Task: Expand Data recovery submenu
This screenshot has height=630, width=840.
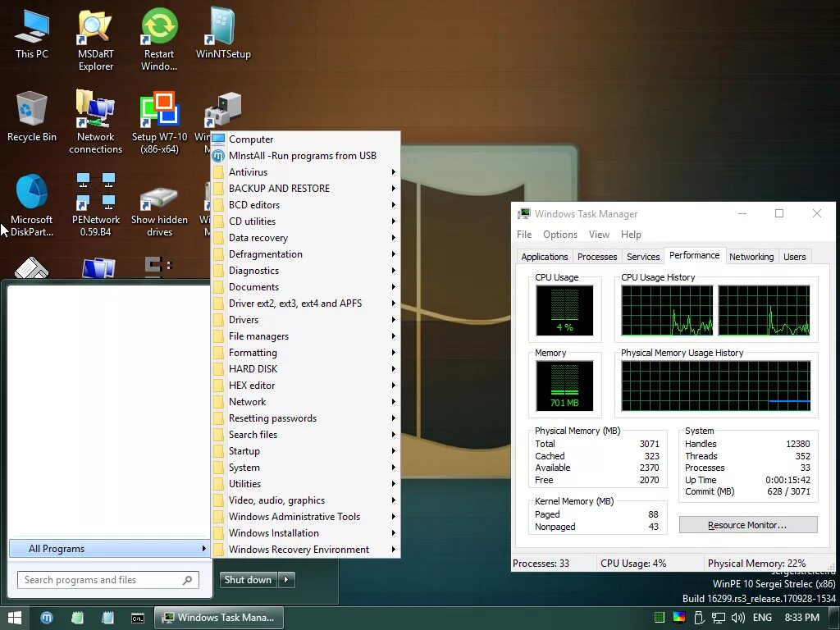Action: 305,238
